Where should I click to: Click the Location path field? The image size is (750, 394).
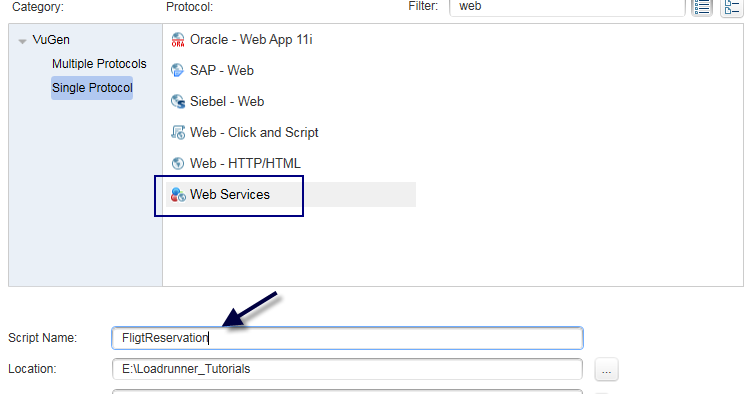tap(347, 369)
